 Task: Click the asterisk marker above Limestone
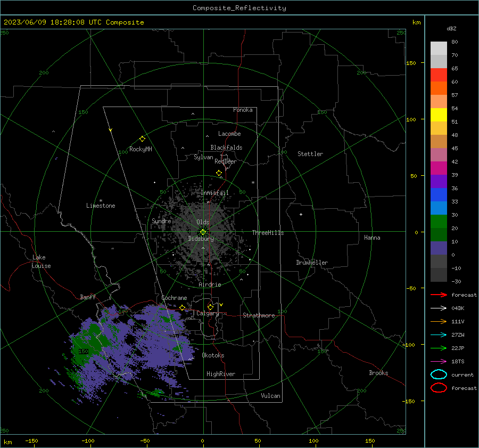tap(101, 201)
